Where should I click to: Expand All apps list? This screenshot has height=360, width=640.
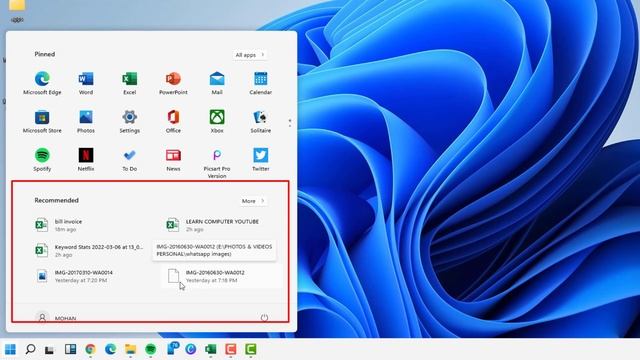pos(250,55)
